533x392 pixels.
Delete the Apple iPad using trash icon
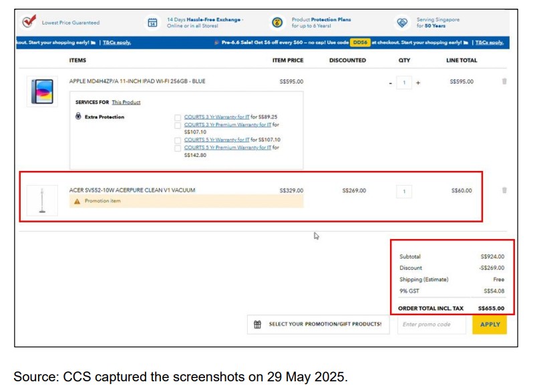504,81
